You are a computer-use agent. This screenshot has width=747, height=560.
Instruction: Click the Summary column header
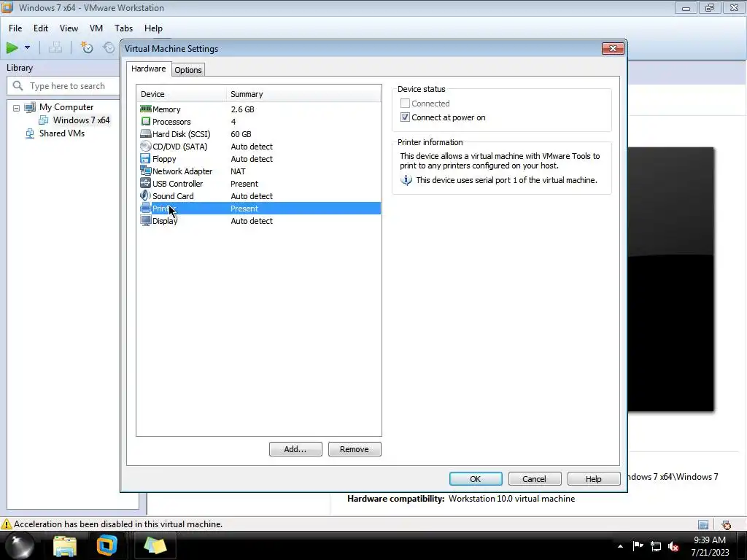click(x=304, y=94)
